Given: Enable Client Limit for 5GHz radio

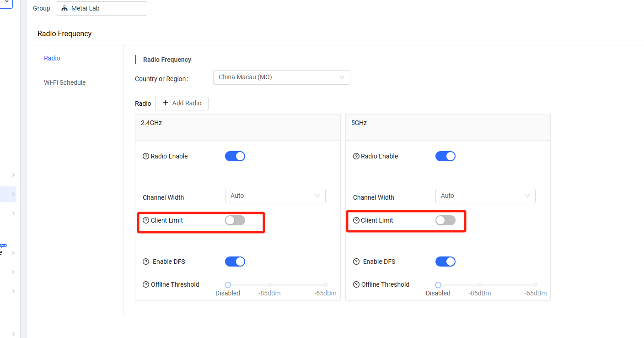Looking at the screenshot, I should [445, 220].
